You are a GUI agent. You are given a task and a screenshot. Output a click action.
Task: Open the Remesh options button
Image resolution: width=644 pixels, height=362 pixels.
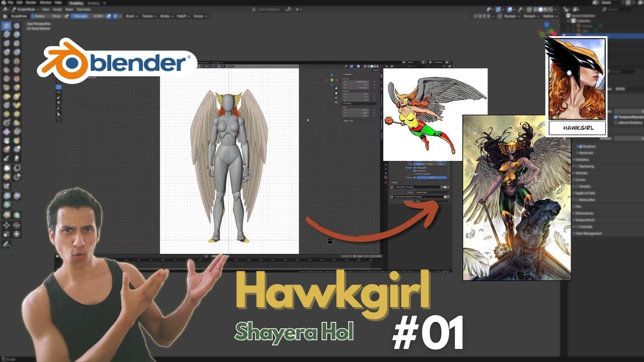531,16
